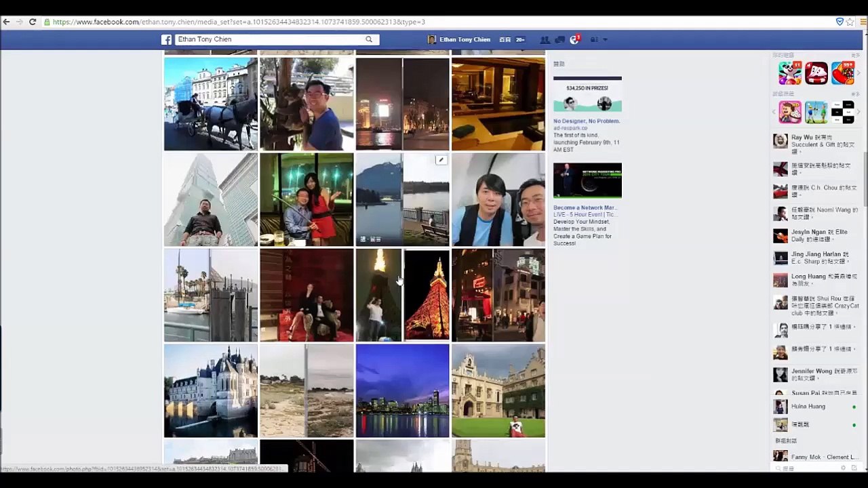This screenshot has height=488, width=868.
Task: Show previous games with the left chevron
Action: point(774,112)
